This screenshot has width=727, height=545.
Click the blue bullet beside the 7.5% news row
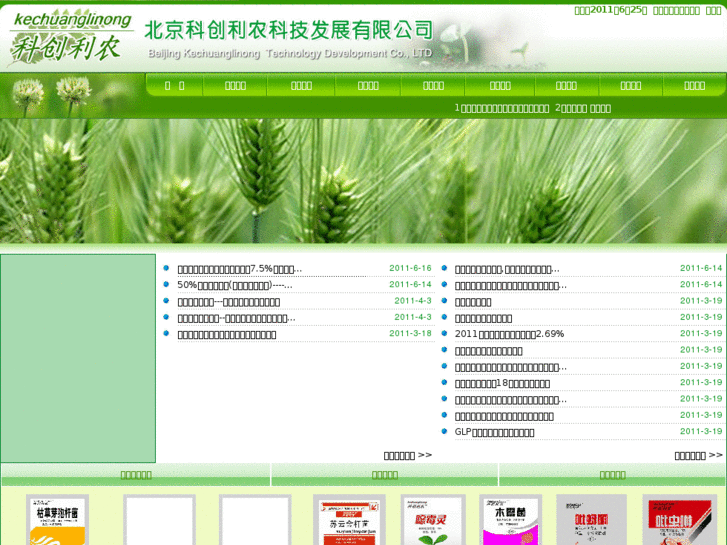[166, 268]
